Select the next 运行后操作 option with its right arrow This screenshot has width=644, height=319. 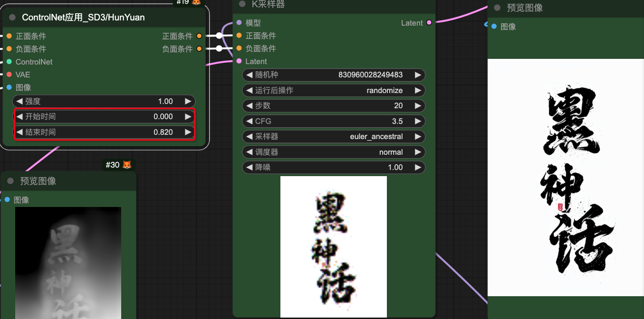418,90
